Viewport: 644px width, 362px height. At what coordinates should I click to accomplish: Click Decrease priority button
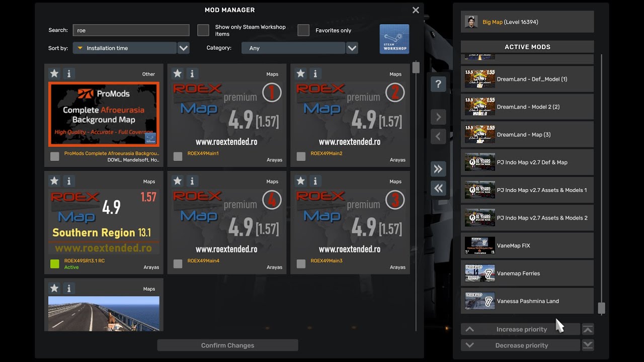coord(520,345)
